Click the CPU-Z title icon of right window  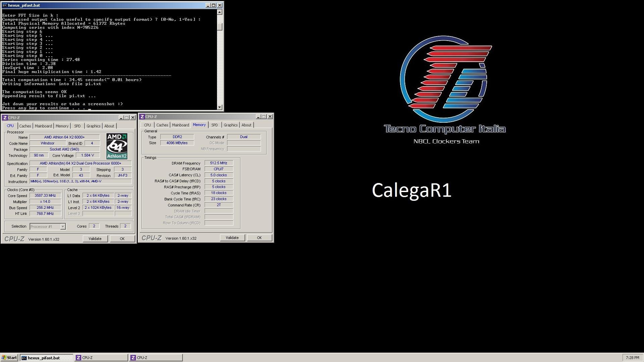[142, 117]
